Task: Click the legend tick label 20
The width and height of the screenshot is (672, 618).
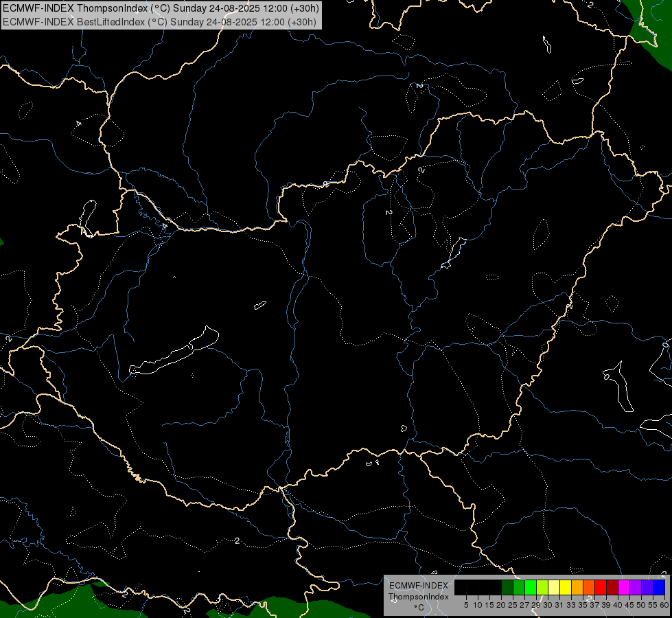Action: 501,605
